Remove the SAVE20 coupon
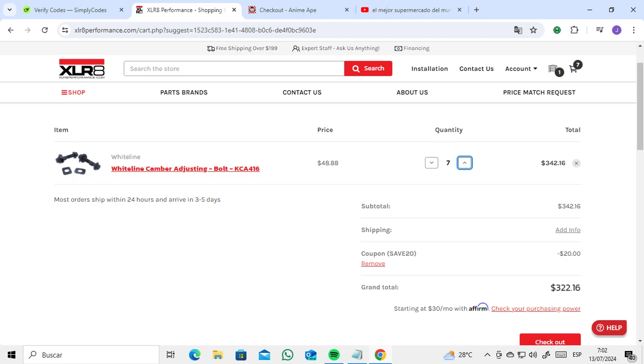 click(x=373, y=263)
